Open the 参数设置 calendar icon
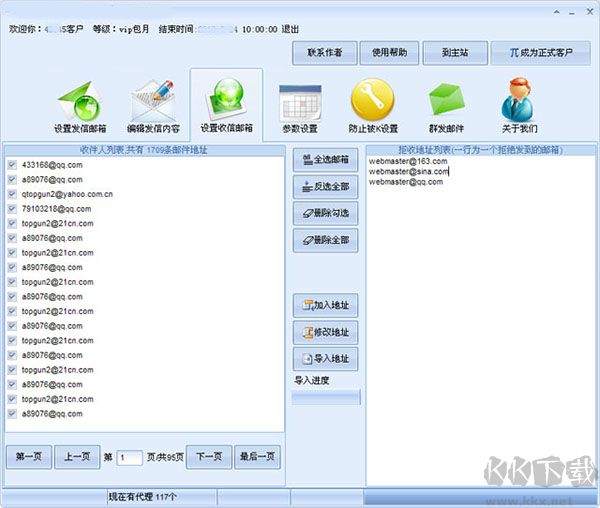The width and height of the screenshot is (600, 508). click(x=300, y=103)
